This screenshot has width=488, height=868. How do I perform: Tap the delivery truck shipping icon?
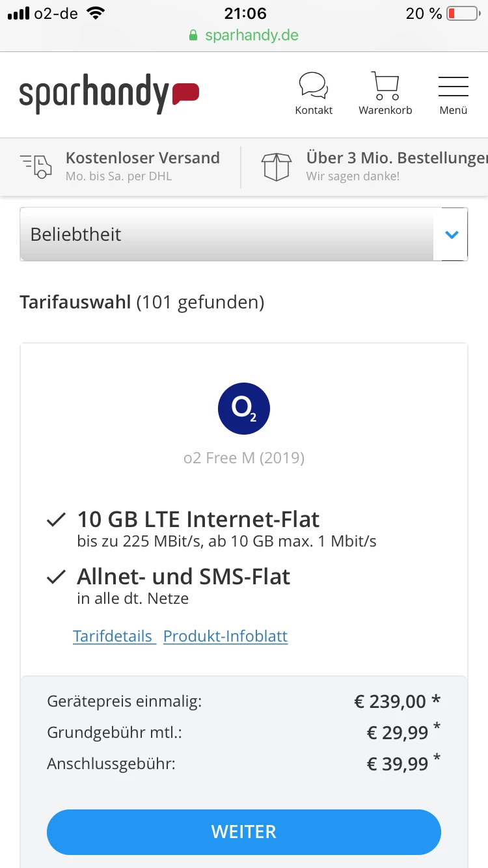tap(36, 167)
